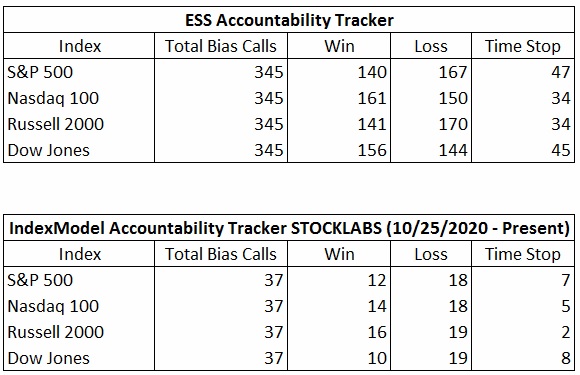Viewport: 580px width, 375px height.
Task: Click the Total Bias Calls header in ESS table
Action: point(221,46)
